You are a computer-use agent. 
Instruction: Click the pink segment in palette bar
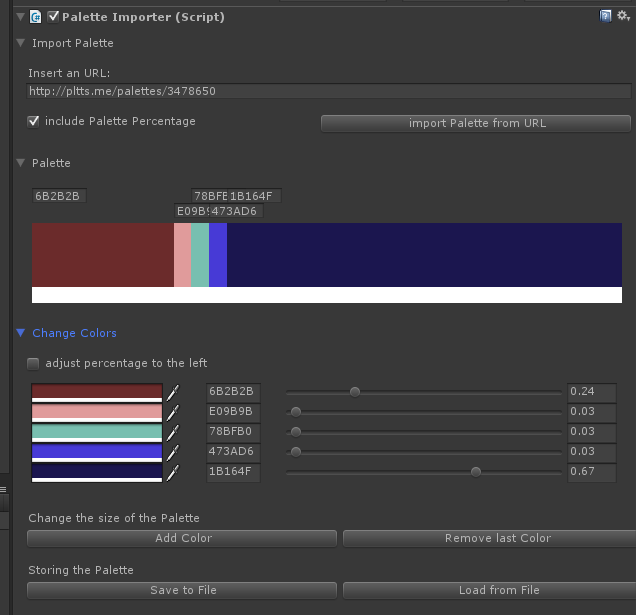pos(183,255)
